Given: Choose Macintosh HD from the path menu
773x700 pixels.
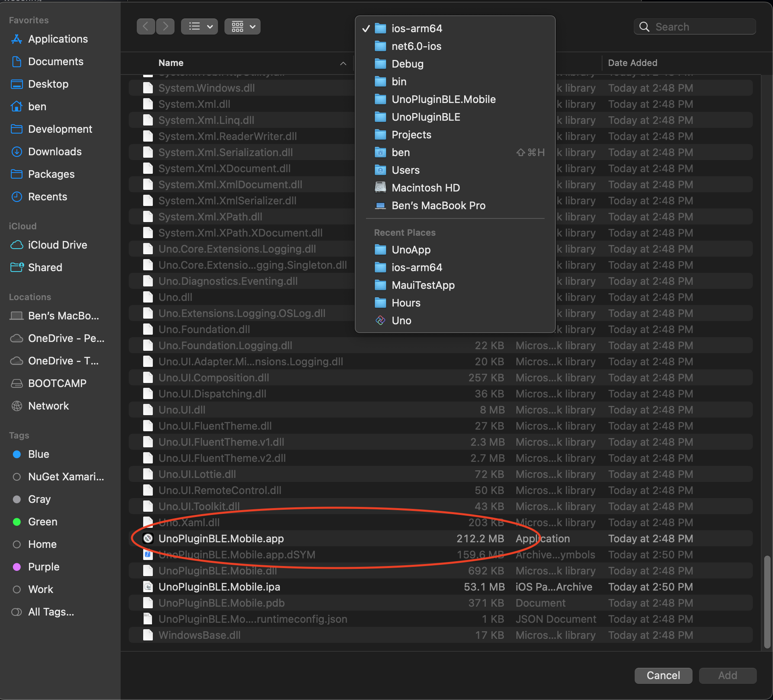Looking at the screenshot, I should click(426, 187).
